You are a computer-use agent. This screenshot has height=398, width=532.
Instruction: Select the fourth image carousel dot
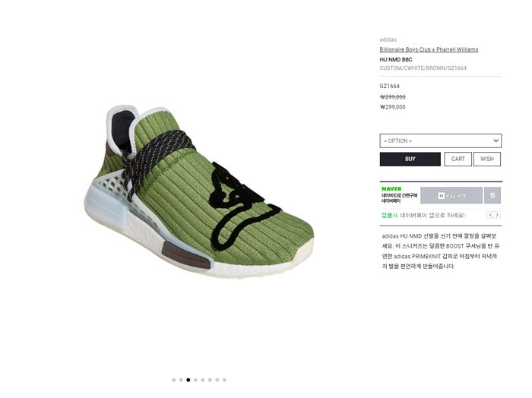point(195,380)
